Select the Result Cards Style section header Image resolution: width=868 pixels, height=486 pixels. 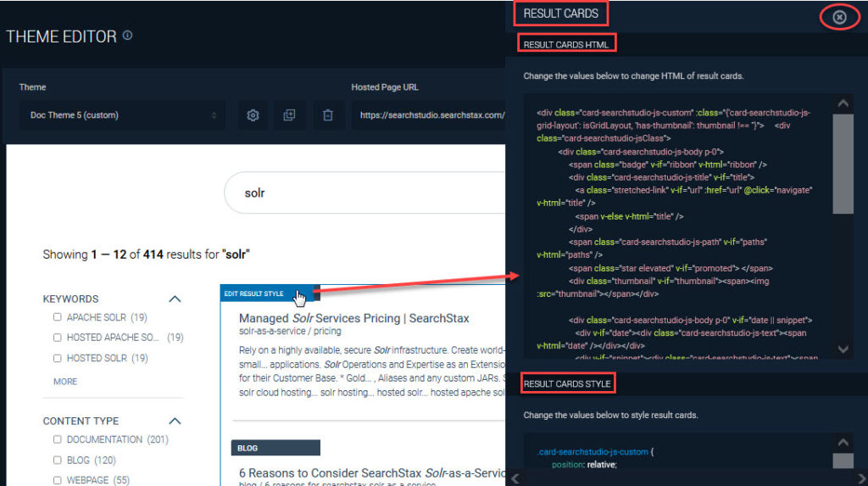pos(567,383)
